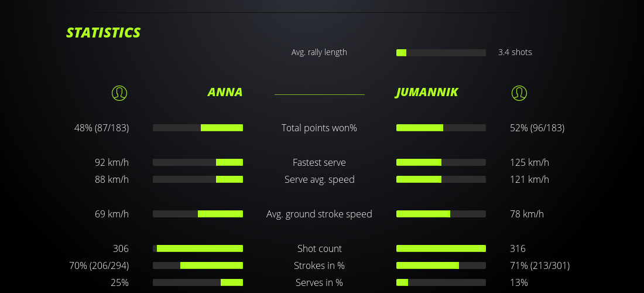Click the Fastest serve label

coord(319,162)
